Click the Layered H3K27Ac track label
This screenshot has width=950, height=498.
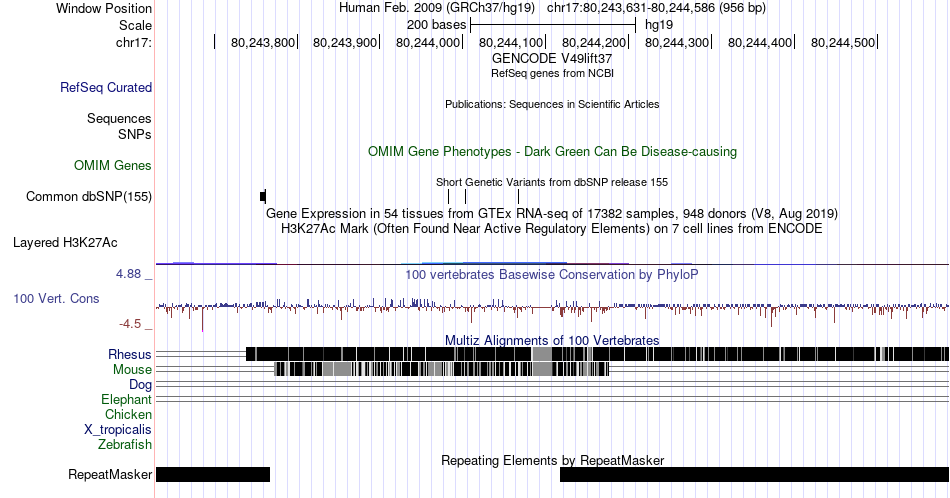pyautogui.click(x=65, y=242)
